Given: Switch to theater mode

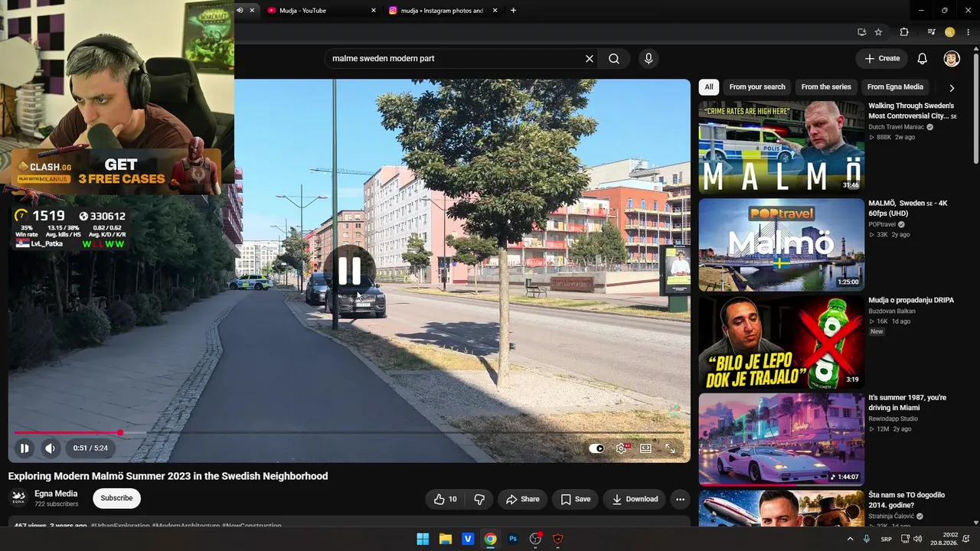Looking at the screenshot, I should pos(645,448).
